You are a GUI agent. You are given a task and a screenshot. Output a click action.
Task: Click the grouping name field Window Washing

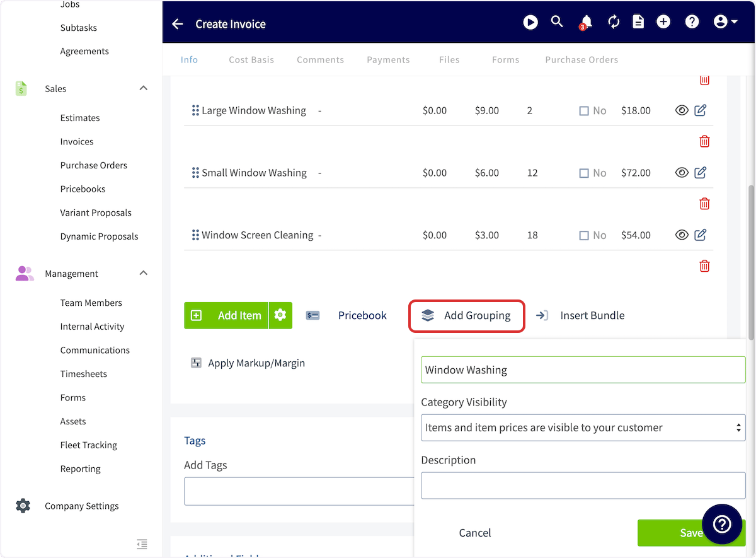[583, 370]
